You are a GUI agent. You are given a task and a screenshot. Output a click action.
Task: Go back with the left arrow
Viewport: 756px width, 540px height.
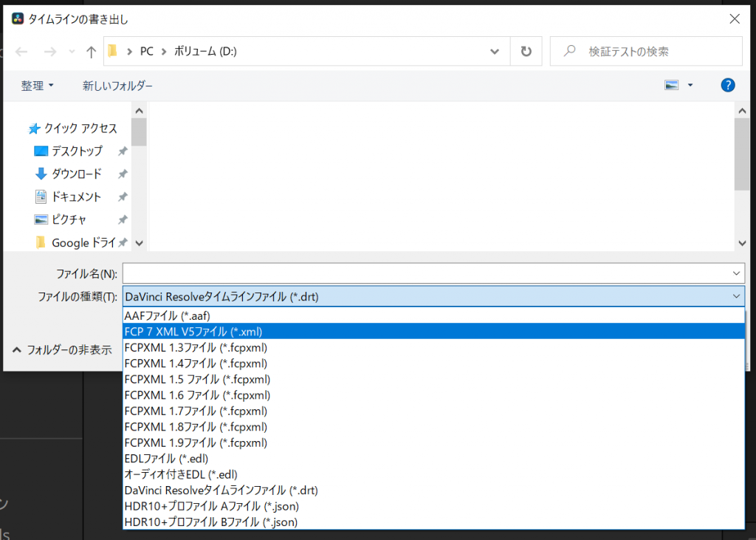(x=21, y=51)
